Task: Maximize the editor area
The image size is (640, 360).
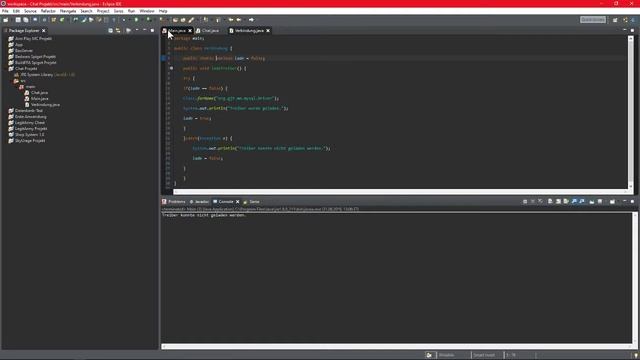Action: click(632, 30)
